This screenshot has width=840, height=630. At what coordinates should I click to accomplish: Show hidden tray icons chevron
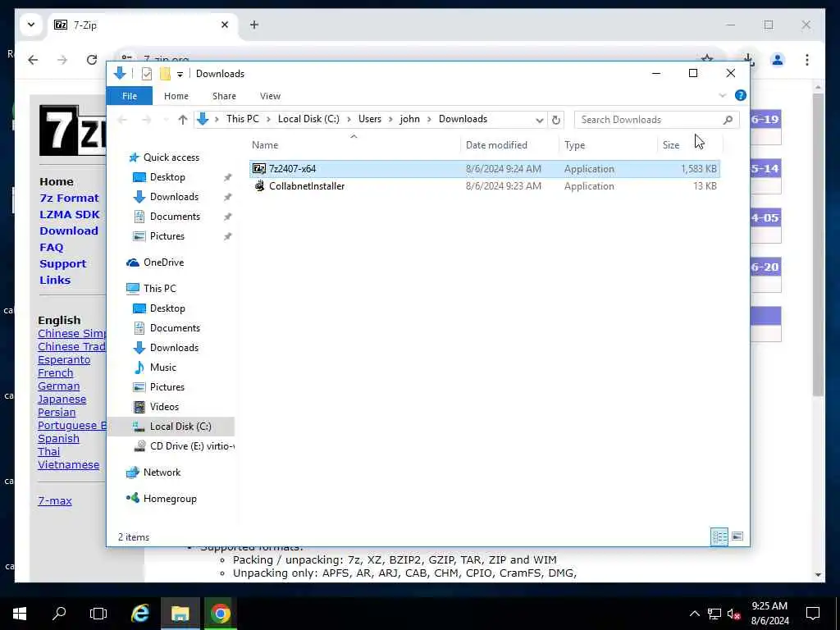[x=694, y=614]
